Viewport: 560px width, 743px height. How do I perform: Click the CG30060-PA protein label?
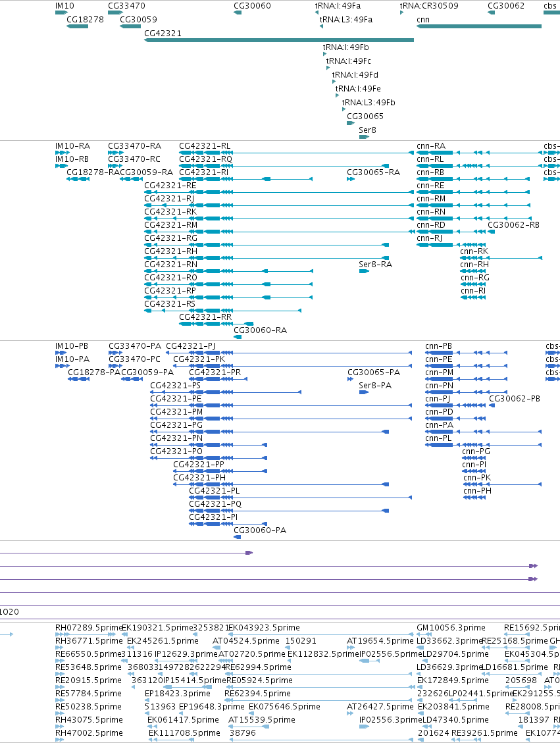pos(260,530)
